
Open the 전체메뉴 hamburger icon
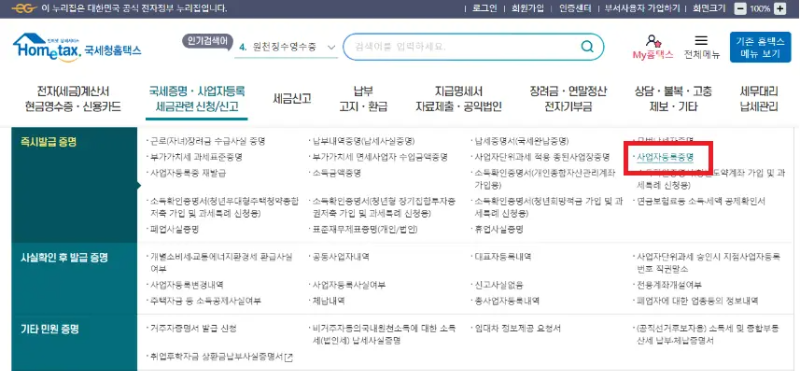[702, 41]
